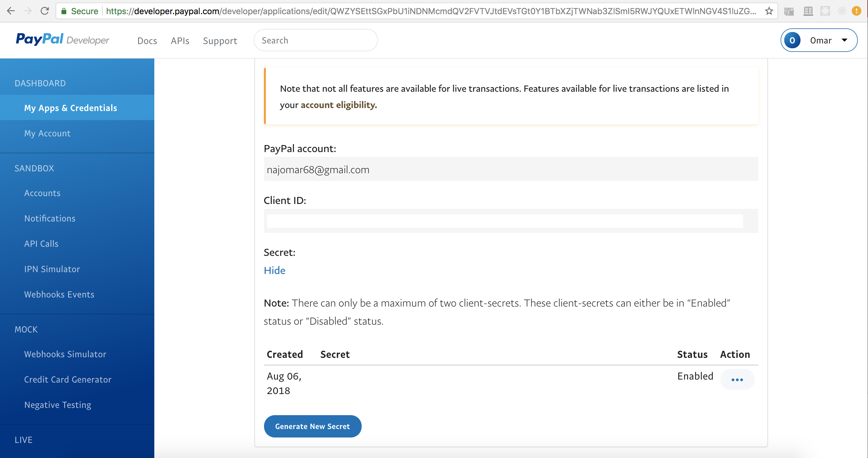Expand the Omar account dropdown arrow

(x=844, y=40)
